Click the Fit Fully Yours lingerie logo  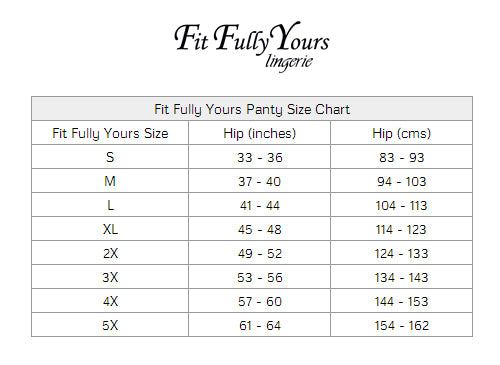pyautogui.click(x=252, y=46)
